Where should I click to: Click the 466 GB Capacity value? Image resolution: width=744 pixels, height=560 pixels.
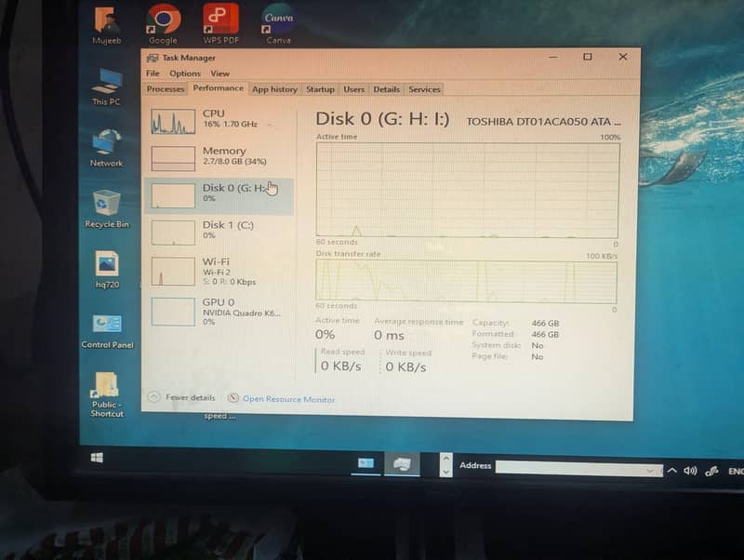tap(545, 323)
